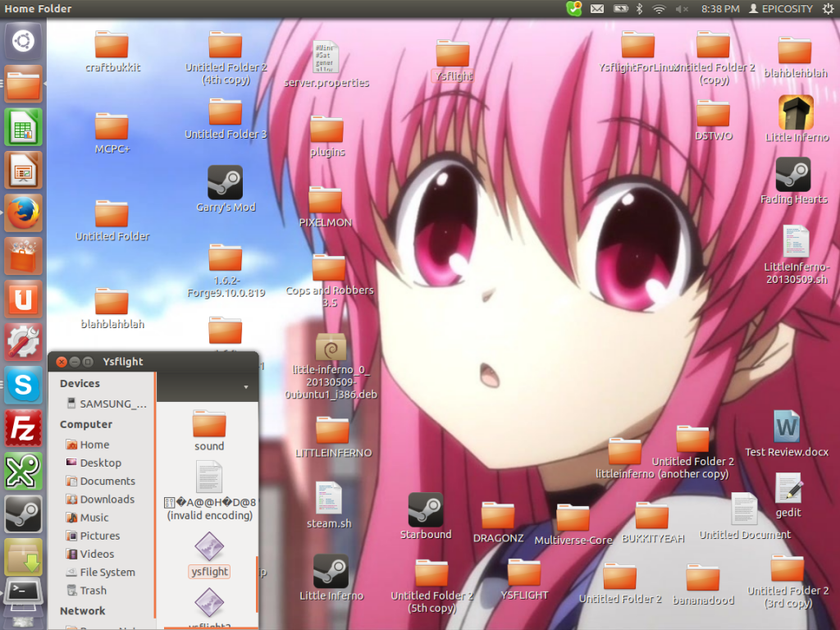Go to Documents in the Ysflight sidebar
The image size is (840, 630).
pos(101,481)
